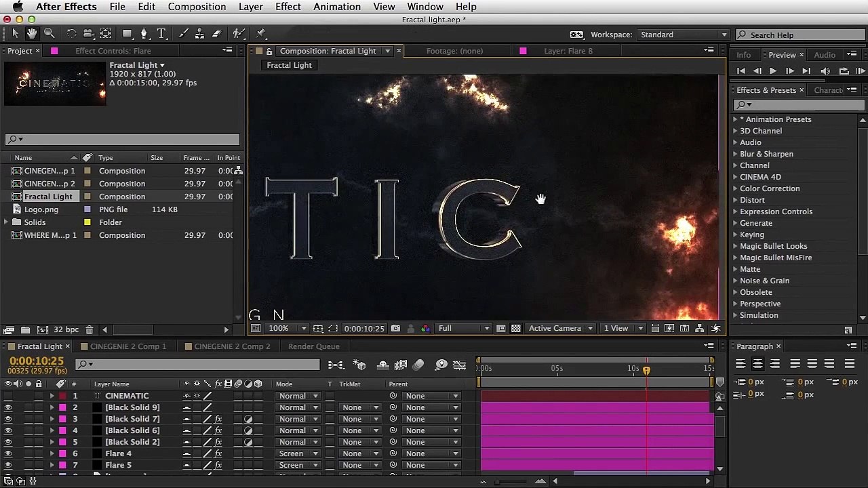Delete selected project item with trash icon
Screen dimensions: 868x488
89,330
